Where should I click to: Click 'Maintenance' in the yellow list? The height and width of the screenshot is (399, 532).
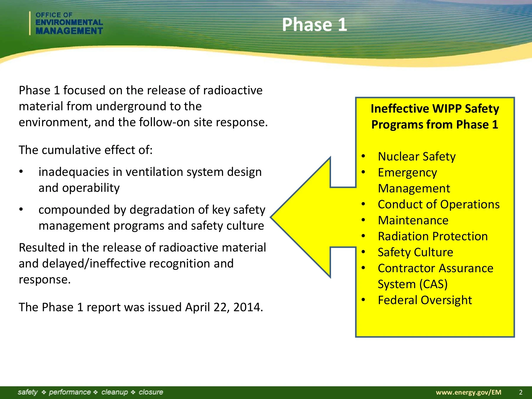(413, 220)
